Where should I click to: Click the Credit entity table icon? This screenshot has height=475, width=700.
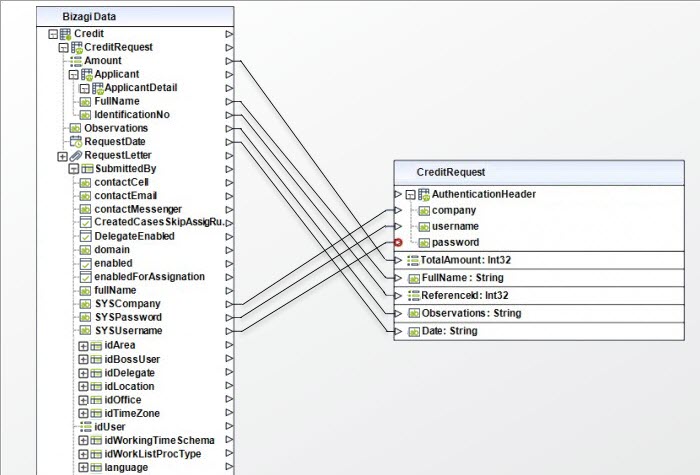[66, 34]
